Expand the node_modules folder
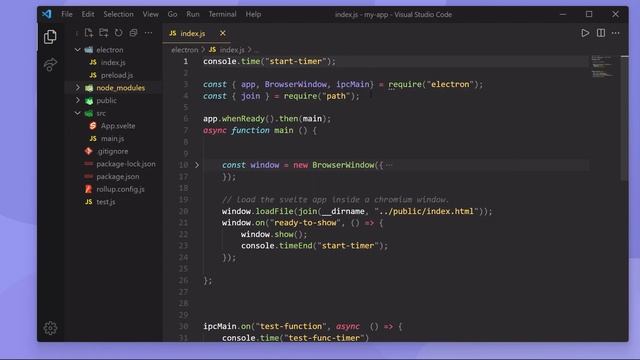640x360 pixels. click(78, 87)
